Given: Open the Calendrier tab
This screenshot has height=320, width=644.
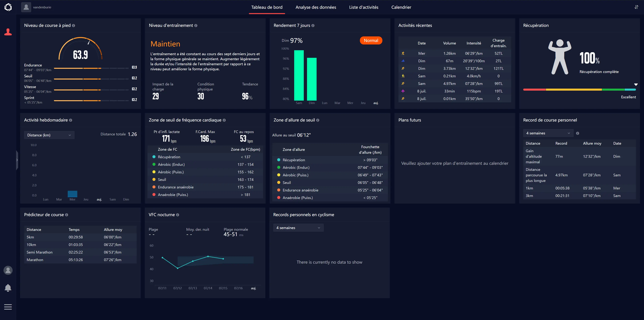Looking at the screenshot, I should pos(401,7).
